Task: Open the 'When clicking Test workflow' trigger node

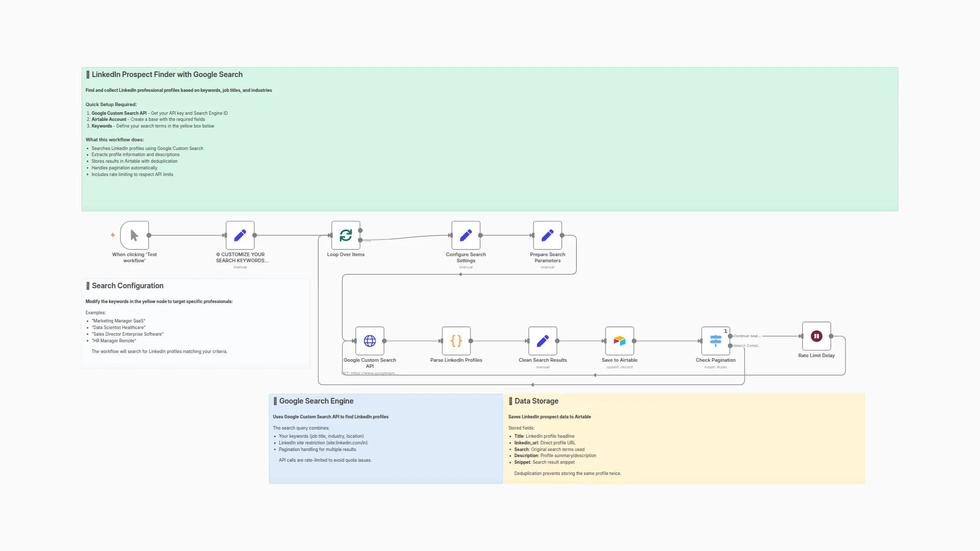Action: (x=134, y=235)
